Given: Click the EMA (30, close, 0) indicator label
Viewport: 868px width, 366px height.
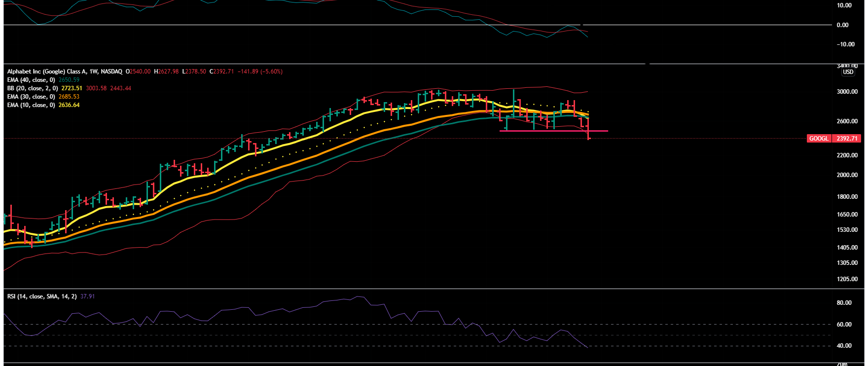Looking at the screenshot, I should click(31, 97).
